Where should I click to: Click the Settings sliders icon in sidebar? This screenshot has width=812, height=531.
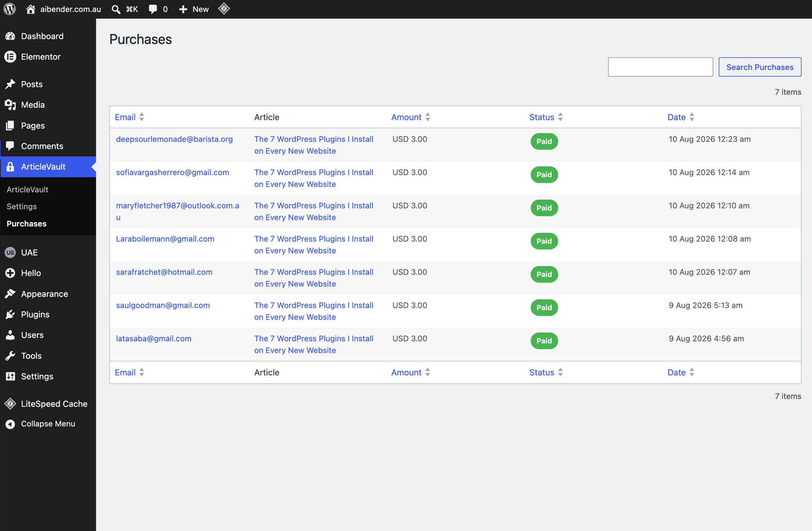(10, 376)
